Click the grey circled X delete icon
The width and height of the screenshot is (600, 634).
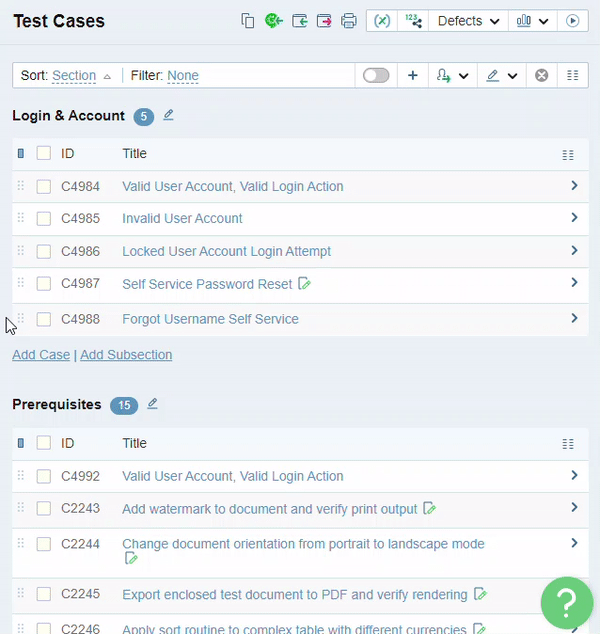point(541,75)
